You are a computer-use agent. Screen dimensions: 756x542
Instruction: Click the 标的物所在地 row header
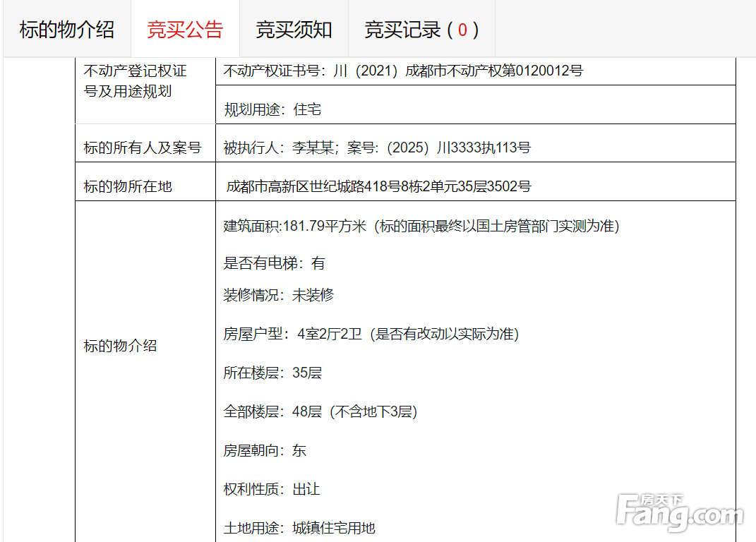128,187
